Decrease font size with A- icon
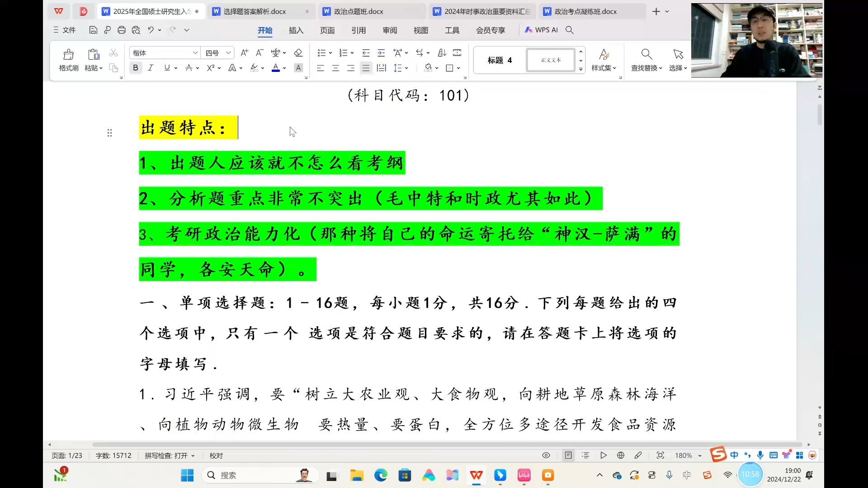This screenshot has height=488, width=868. pyautogui.click(x=259, y=53)
